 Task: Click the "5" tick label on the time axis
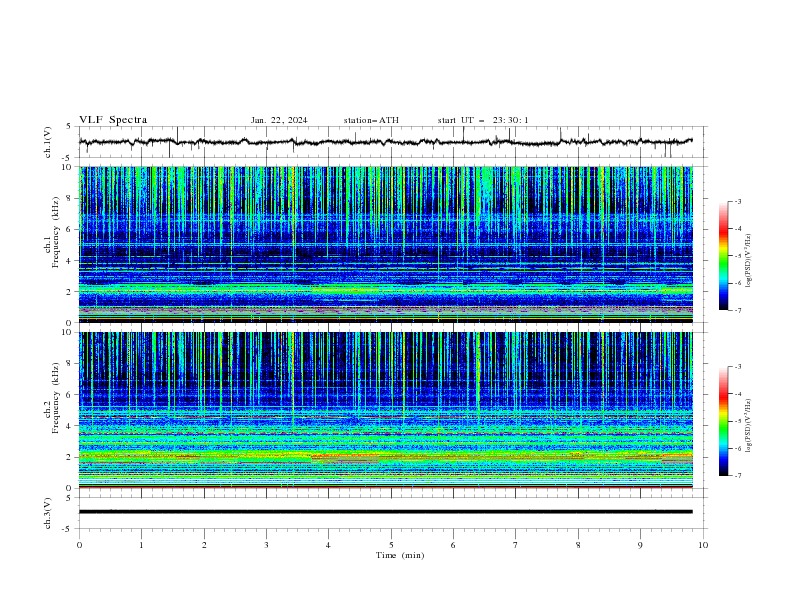(x=391, y=545)
